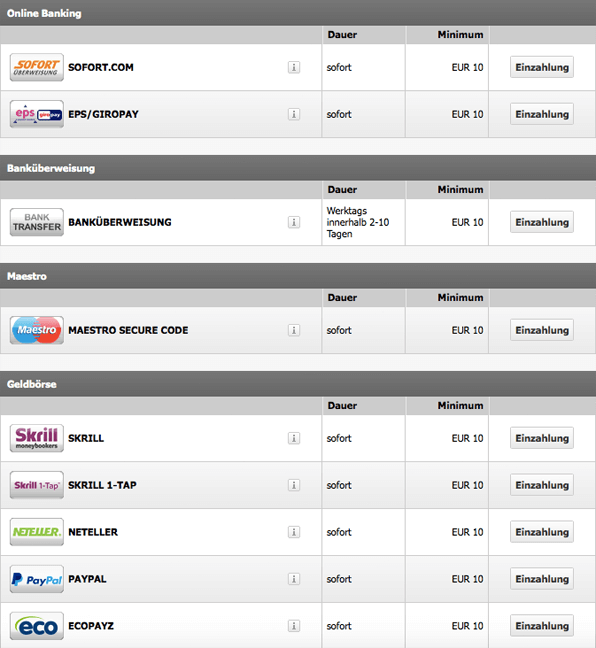Image resolution: width=596 pixels, height=648 pixels.
Task: Open info icon for Maestro Secure Code
Action: tap(294, 330)
